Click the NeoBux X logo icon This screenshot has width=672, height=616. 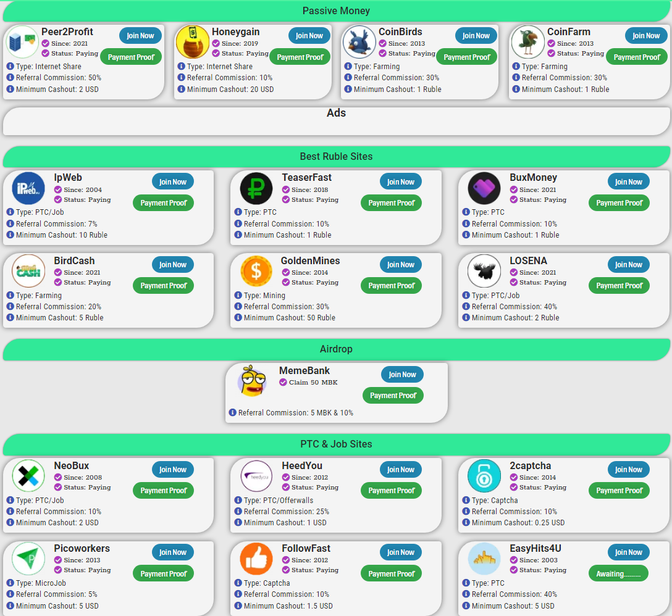(x=28, y=476)
